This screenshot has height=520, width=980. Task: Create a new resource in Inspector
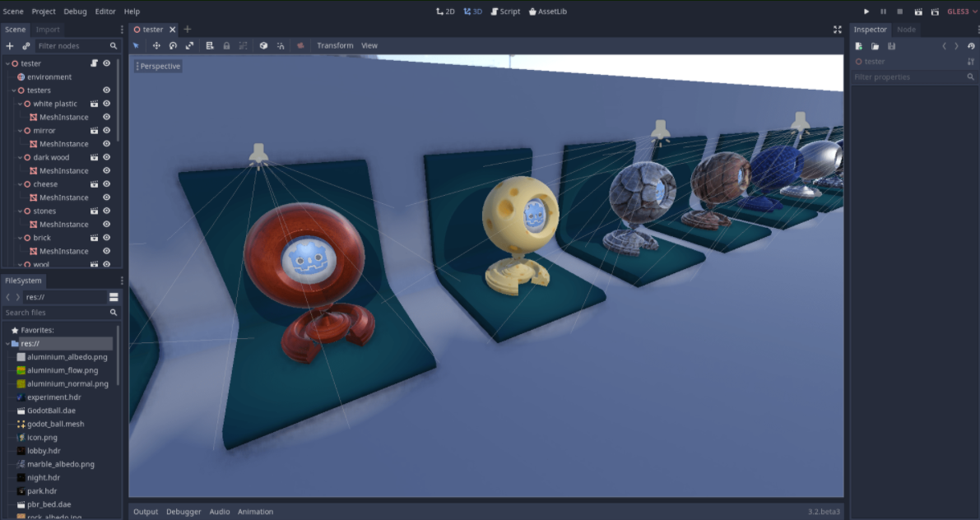[859, 46]
